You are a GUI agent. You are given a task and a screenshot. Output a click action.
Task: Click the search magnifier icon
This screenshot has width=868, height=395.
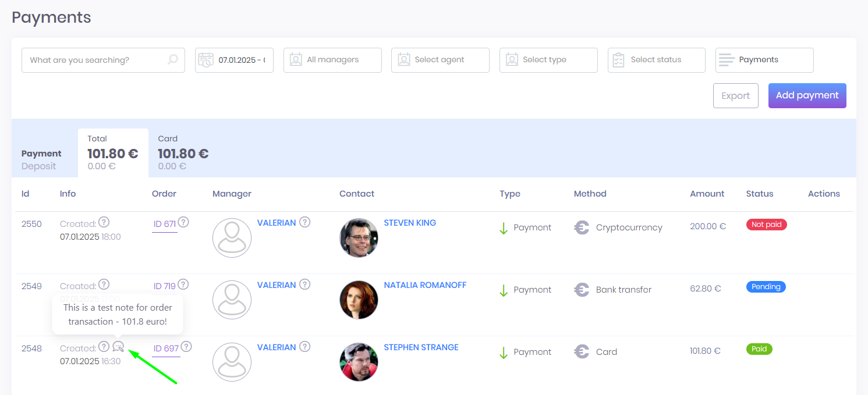(x=172, y=59)
